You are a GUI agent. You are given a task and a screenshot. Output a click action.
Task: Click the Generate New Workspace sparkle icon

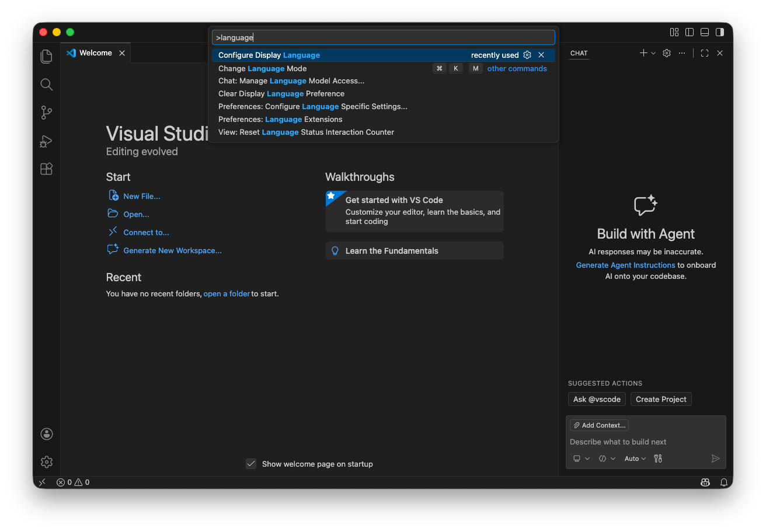click(x=113, y=250)
